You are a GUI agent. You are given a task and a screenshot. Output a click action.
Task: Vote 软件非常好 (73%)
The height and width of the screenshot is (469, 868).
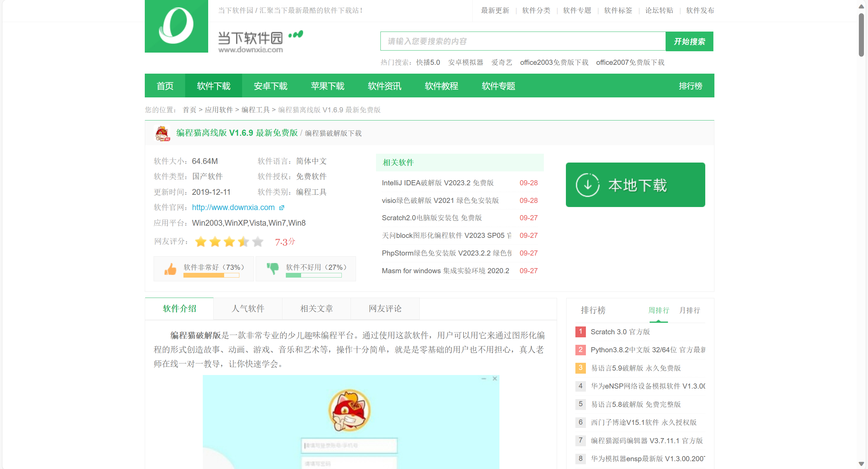click(204, 269)
